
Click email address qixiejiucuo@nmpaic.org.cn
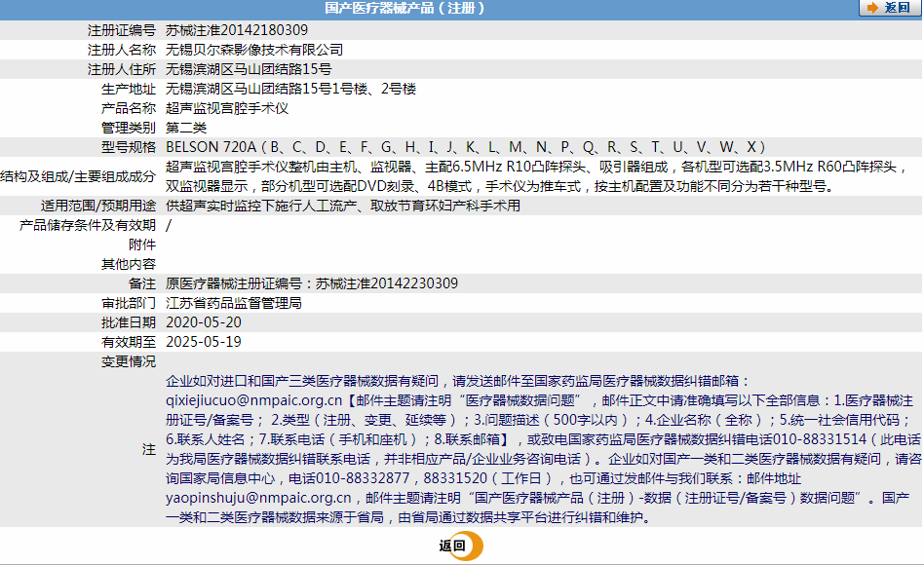pos(254,400)
